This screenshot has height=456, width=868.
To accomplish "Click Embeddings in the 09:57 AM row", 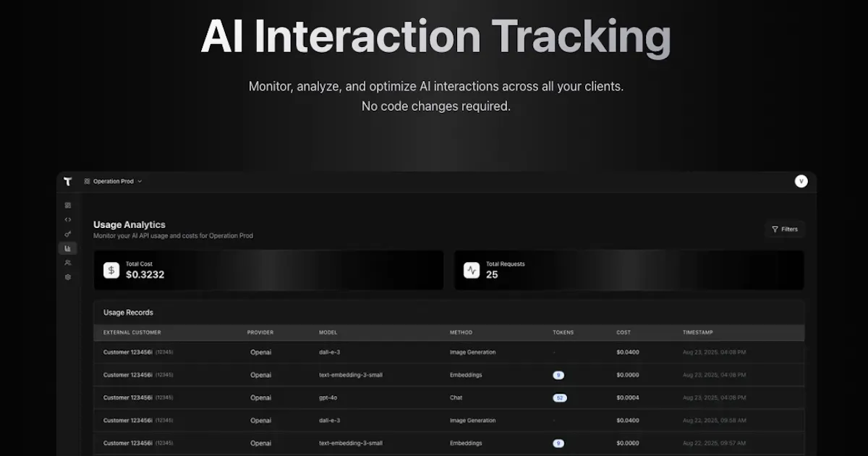I will click(x=466, y=443).
